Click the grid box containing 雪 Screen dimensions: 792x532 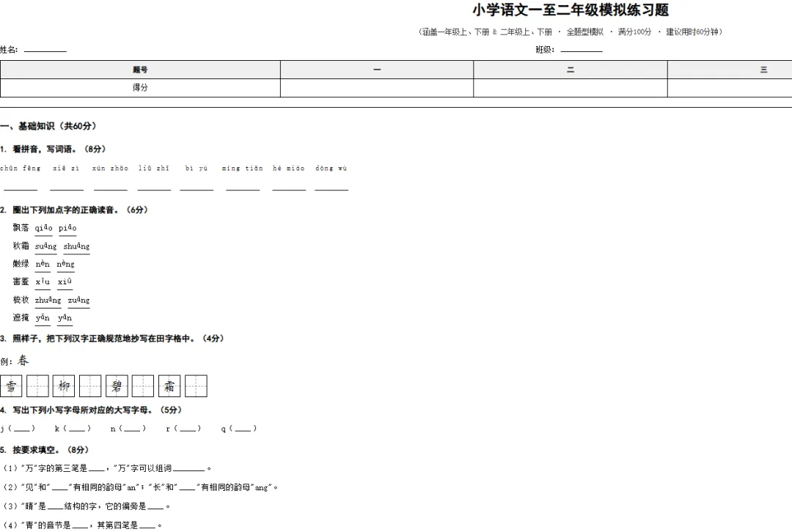(x=11, y=386)
